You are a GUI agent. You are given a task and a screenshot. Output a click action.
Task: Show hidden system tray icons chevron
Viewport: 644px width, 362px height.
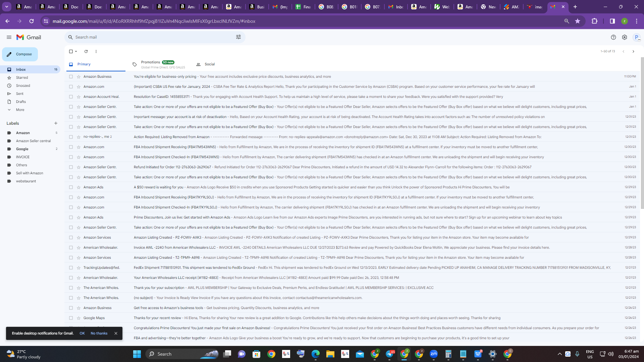(x=559, y=354)
